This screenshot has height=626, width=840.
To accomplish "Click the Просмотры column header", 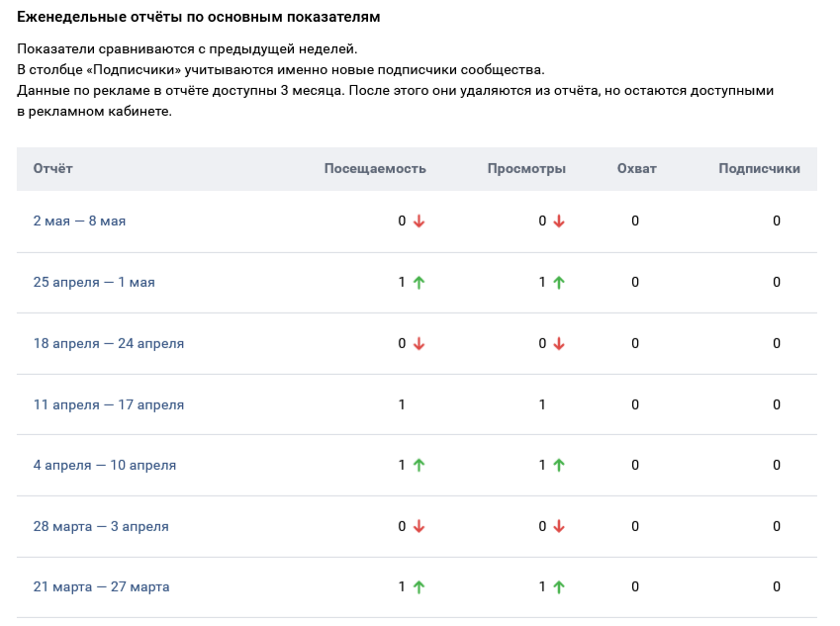I will pyautogui.click(x=526, y=169).
